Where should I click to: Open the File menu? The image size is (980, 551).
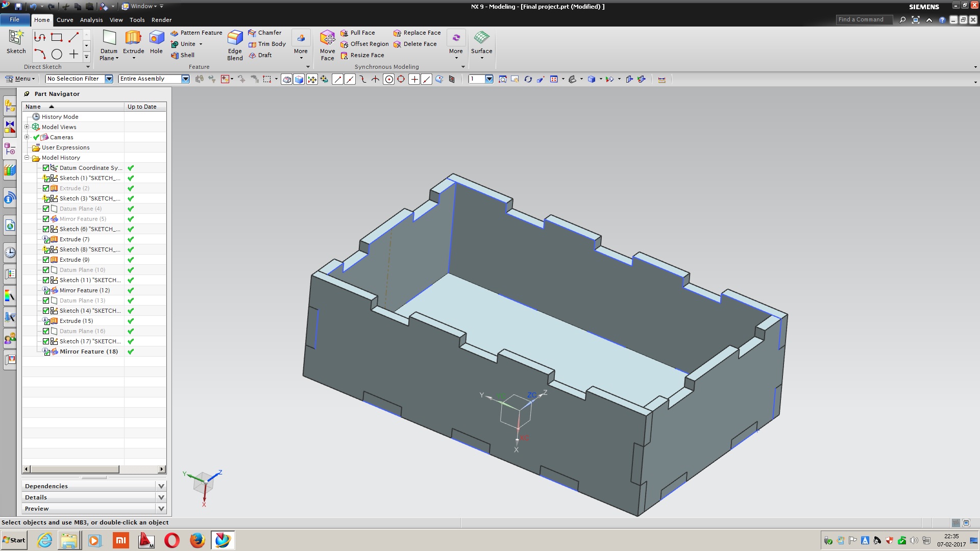14,19
